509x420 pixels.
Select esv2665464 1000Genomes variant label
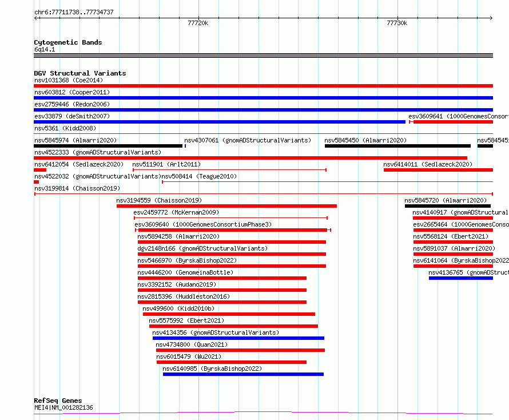[x=461, y=224]
